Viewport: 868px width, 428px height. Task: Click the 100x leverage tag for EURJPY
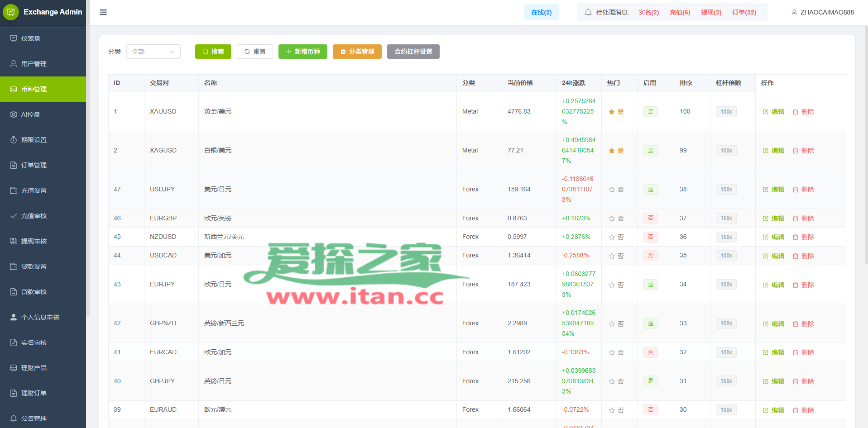[x=726, y=285]
